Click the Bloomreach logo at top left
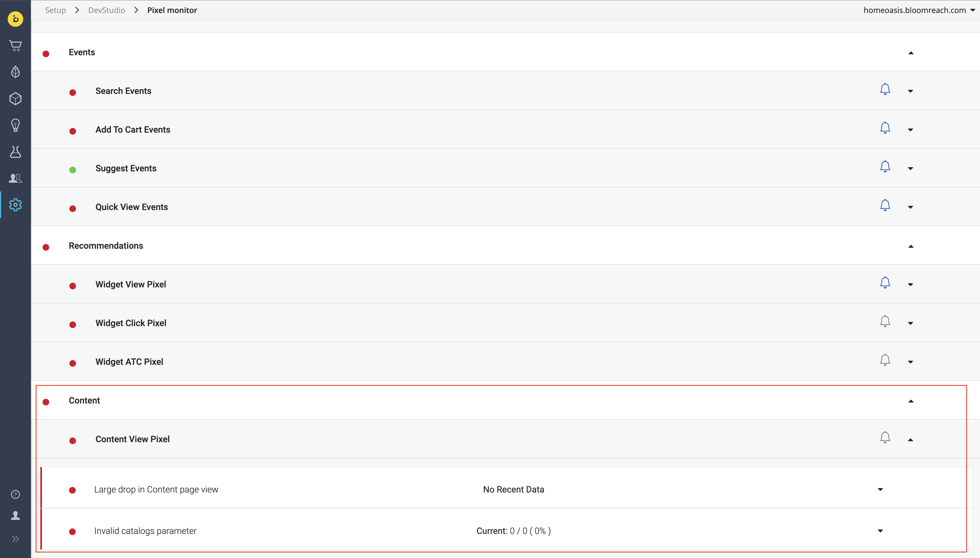This screenshot has height=558, width=980. pos(15,19)
